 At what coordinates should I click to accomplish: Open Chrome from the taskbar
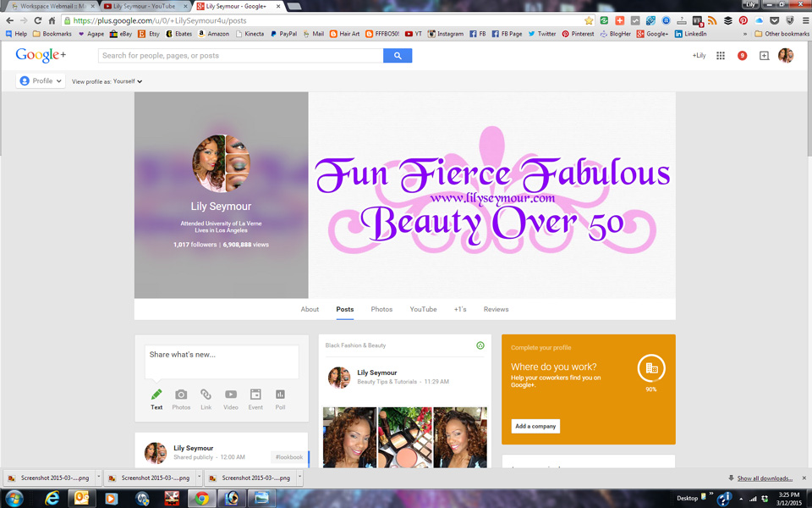coord(201,498)
